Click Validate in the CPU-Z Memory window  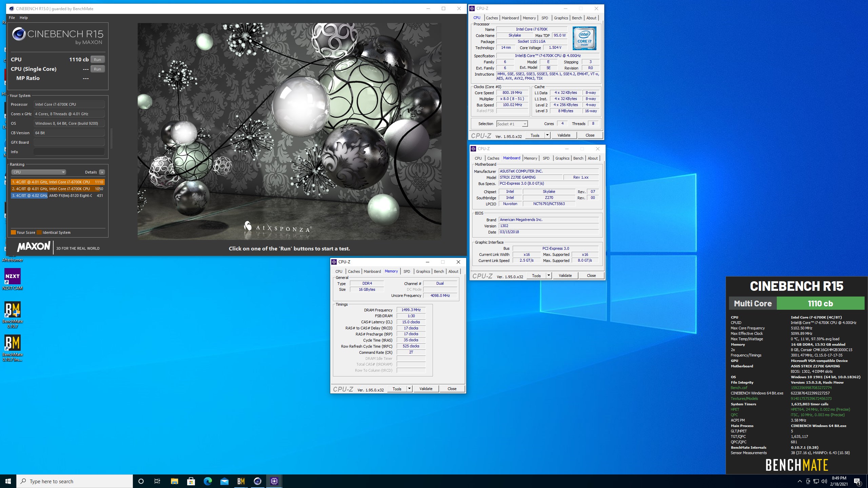426,389
